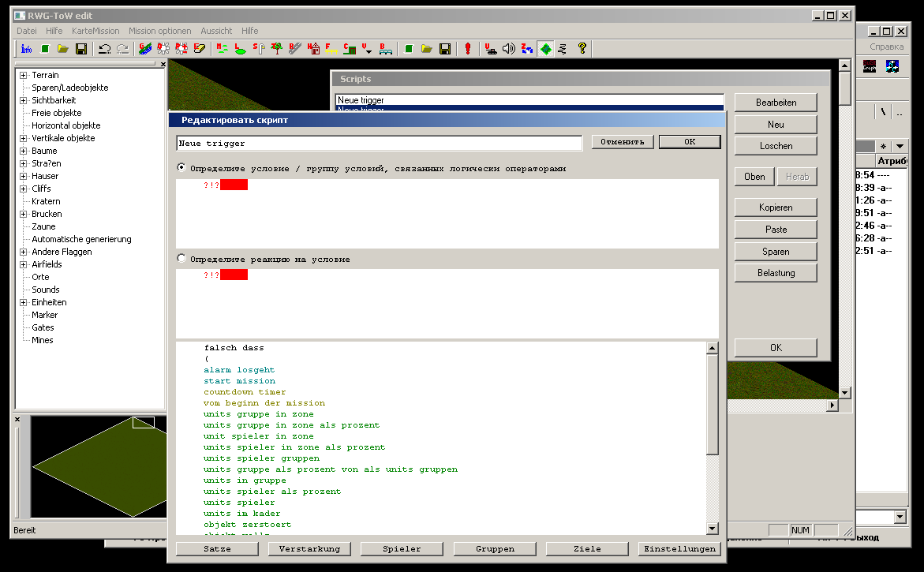Expand the Hauser tree node
The height and width of the screenshot is (572, 924).
pyautogui.click(x=24, y=176)
